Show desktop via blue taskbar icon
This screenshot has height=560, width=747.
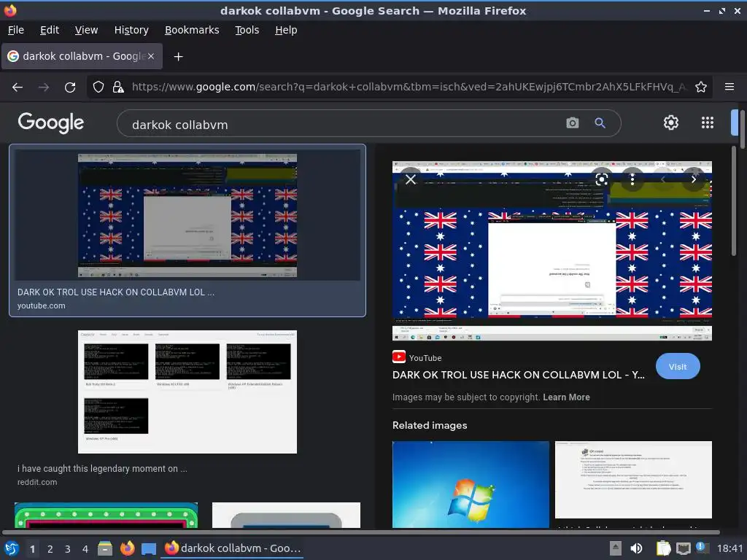click(x=149, y=549)
